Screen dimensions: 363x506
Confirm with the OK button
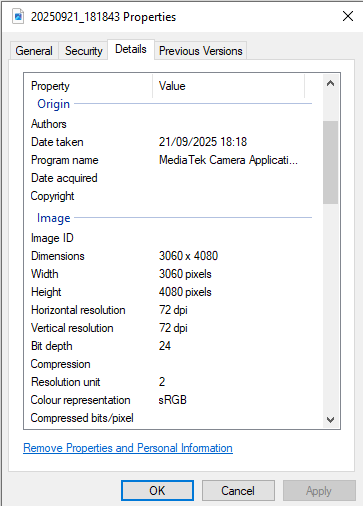157,491
